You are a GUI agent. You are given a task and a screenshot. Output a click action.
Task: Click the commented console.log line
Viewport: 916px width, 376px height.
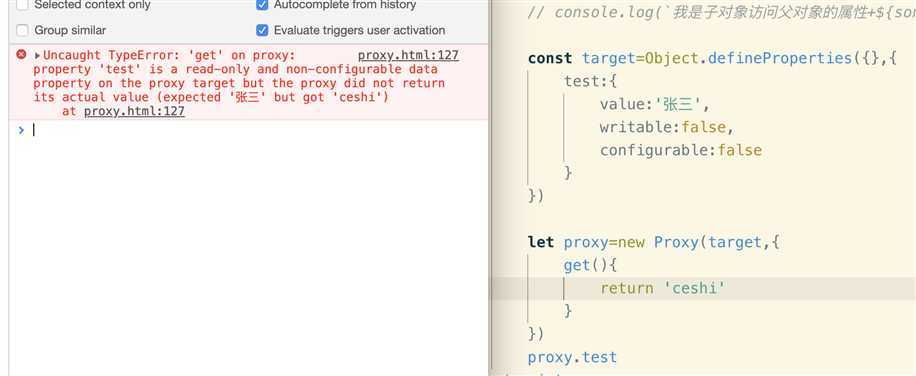tap(721, 12)
